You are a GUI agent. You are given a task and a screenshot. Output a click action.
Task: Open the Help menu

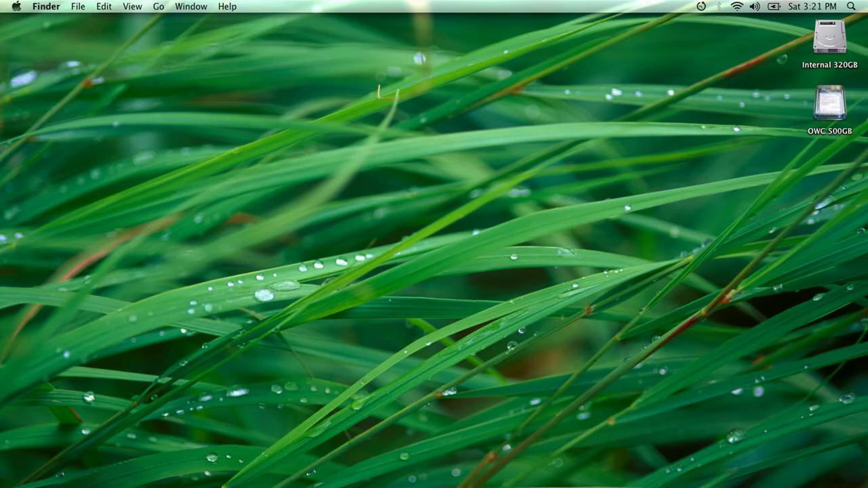tap(227, 7)
